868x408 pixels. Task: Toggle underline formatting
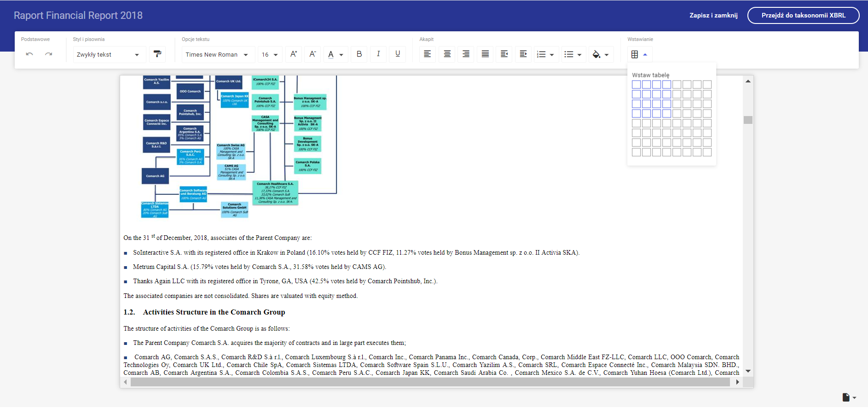pyautogui.click(x=398, y=54)
